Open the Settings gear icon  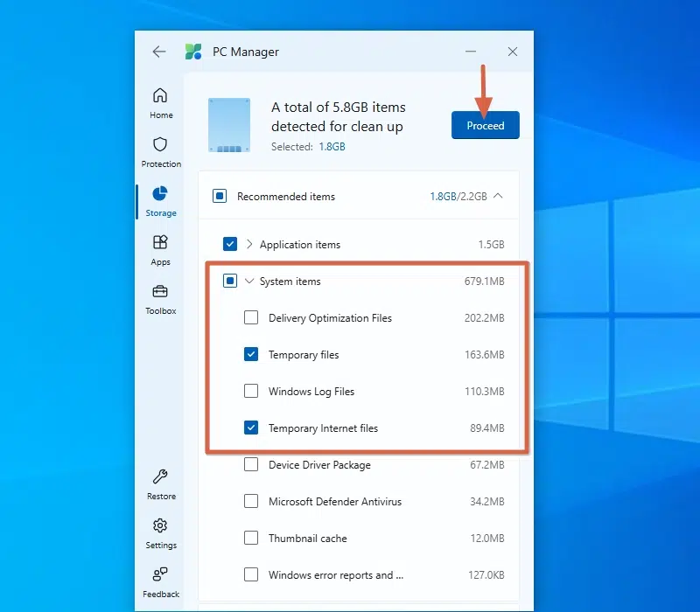point(160,526)
